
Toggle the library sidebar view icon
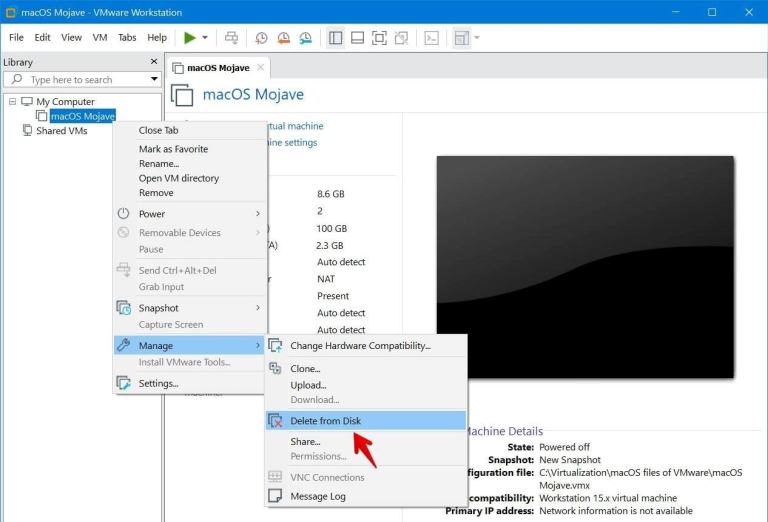(x=336, y=38)
